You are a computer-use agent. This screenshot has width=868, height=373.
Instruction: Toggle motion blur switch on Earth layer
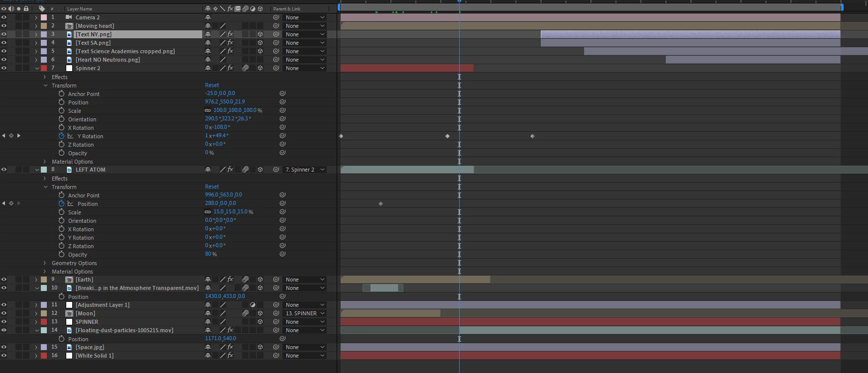245,280
